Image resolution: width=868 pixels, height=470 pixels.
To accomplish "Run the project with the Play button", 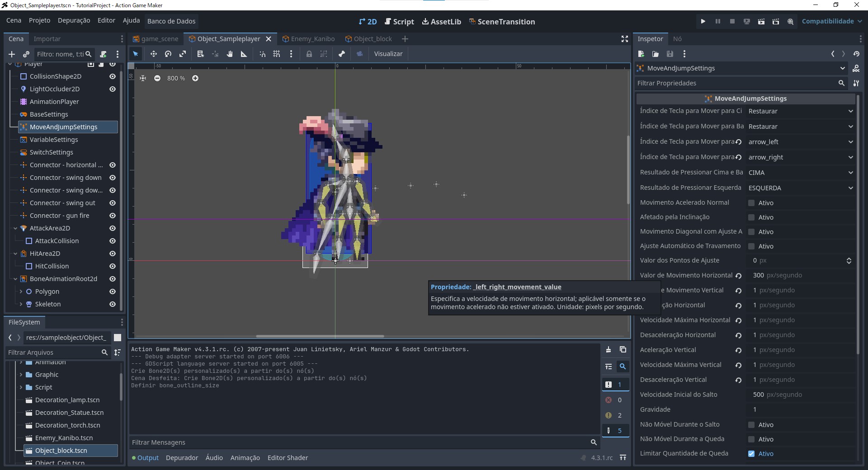I will pos(703,21).
